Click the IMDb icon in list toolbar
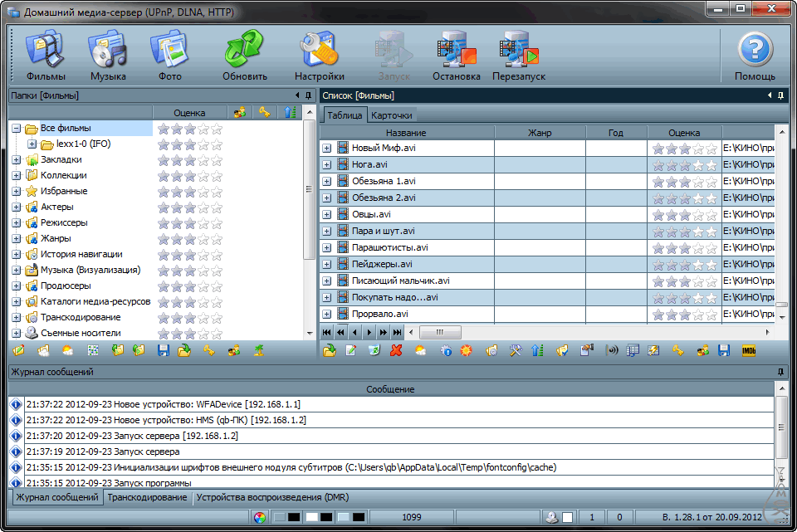 click(x=748, y=350)
